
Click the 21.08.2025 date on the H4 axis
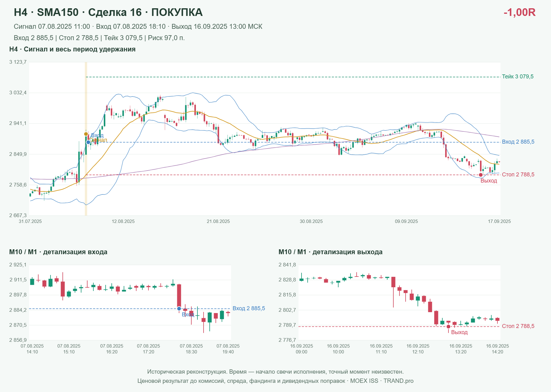218,221
